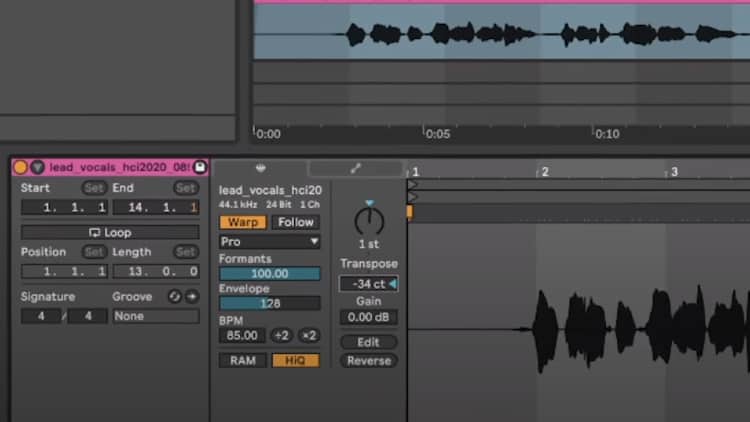Click 0:05 on the arrangement time ruler
The height and width of the screenshot is (422, 750).
(437, 134)
